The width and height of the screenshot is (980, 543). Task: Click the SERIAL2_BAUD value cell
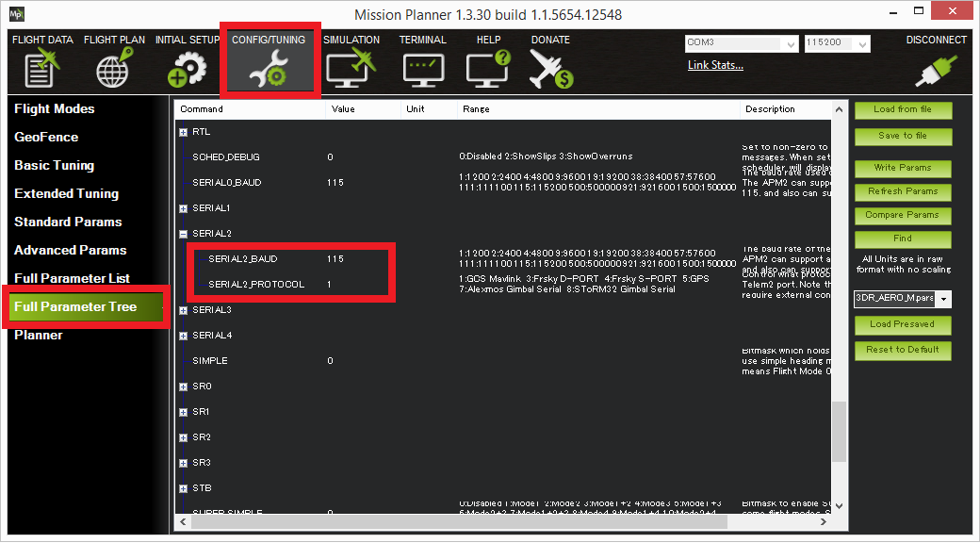tap(335, 258)
